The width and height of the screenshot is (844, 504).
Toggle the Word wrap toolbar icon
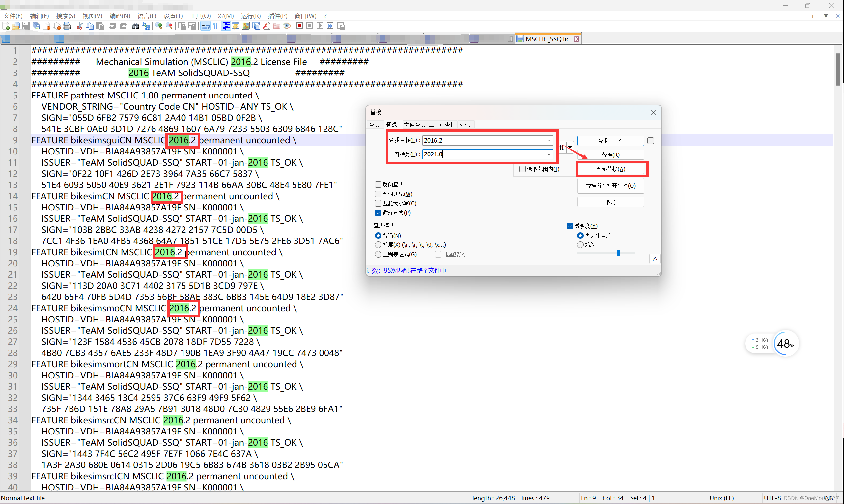205,26
